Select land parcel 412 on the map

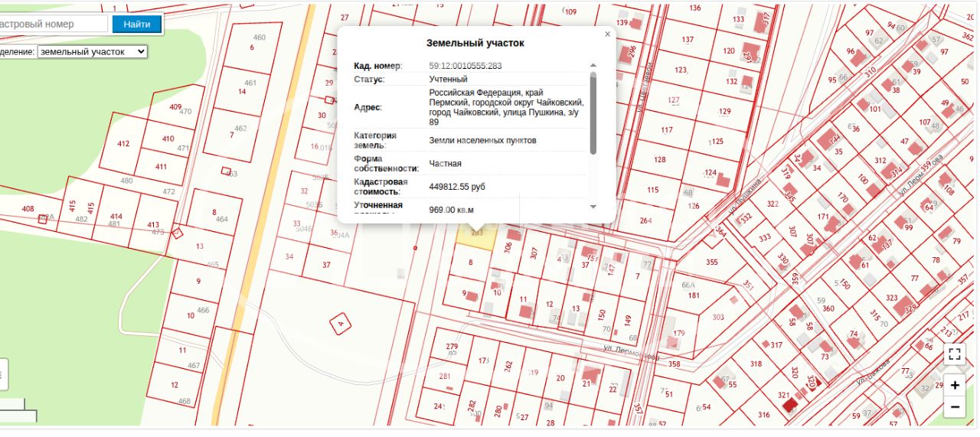pos(123,143)
